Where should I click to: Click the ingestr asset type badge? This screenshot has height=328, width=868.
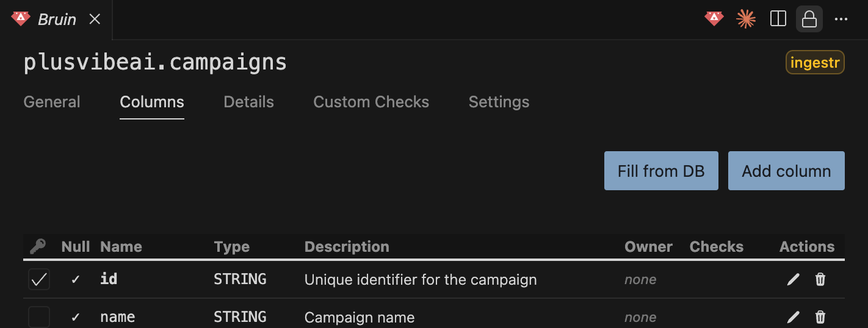pos(815,62)
